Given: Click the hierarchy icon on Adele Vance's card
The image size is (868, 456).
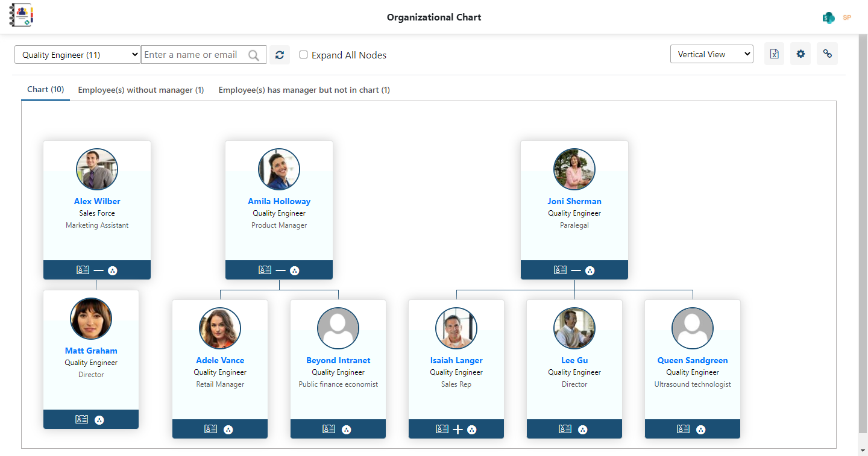Looking at the screenshot, I should (x=228, y=429).
